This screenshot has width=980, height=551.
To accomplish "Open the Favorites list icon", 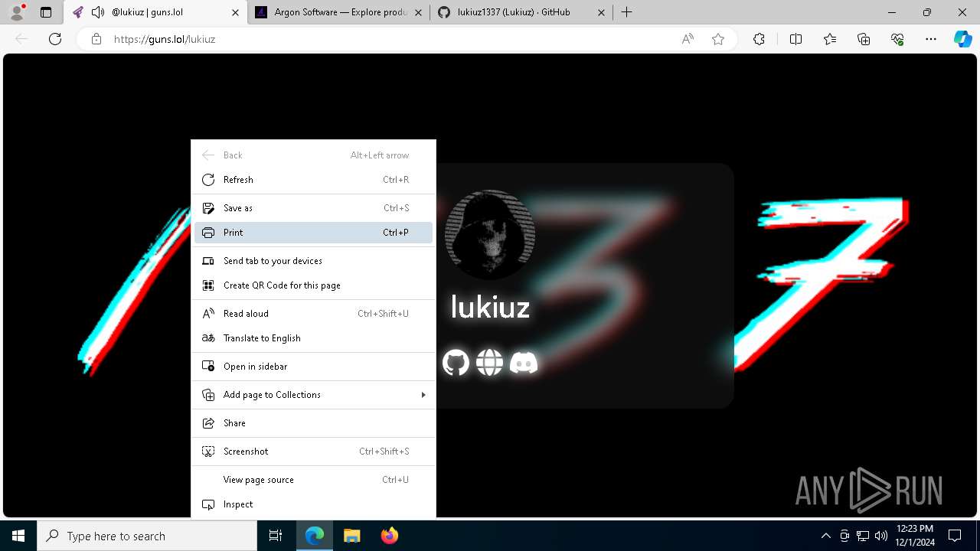I will [x=830, y=39].
